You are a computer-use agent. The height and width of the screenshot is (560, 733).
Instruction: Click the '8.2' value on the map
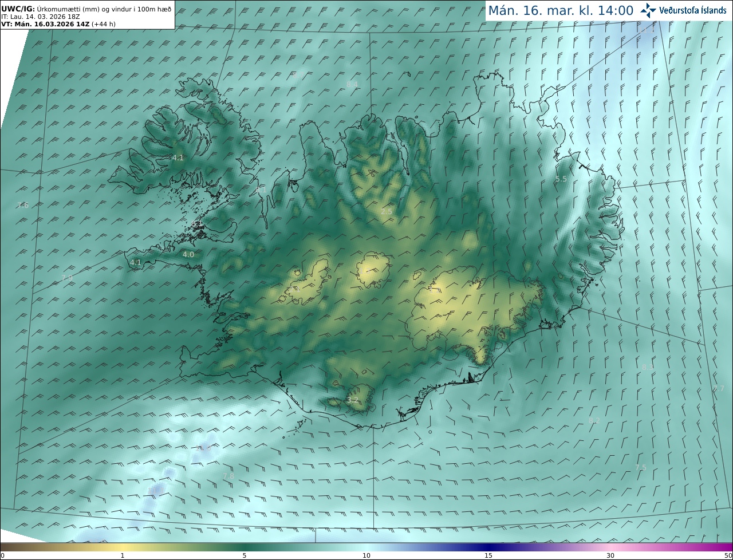[x=594, y=420]
